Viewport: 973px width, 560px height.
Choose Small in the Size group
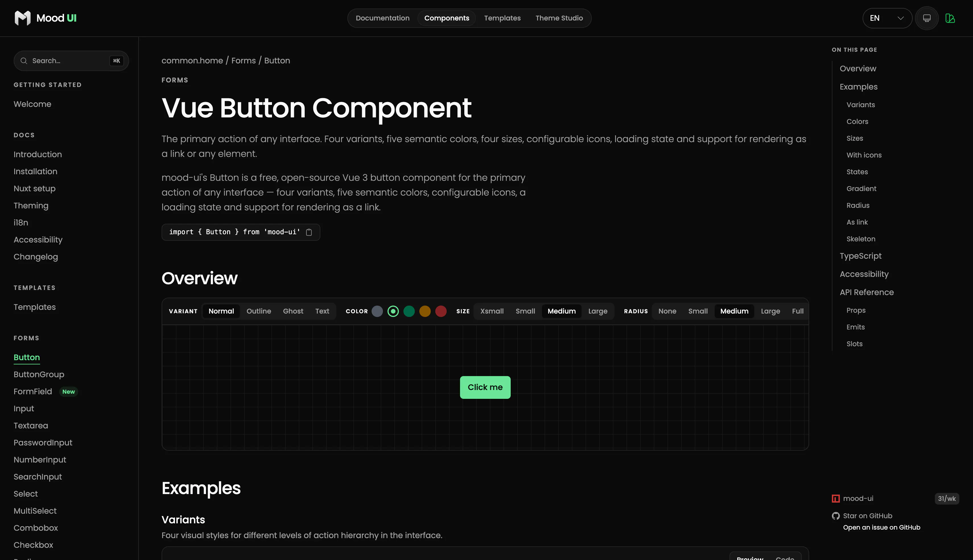[525, 311]
